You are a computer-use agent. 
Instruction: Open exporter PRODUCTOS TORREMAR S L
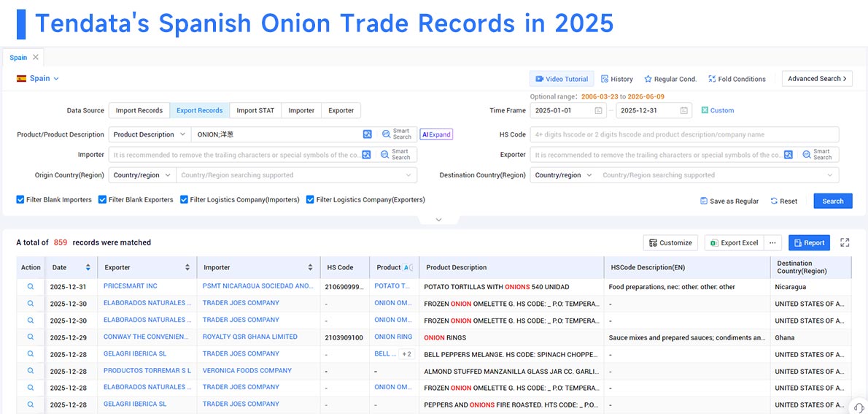(x=147, y=370)
